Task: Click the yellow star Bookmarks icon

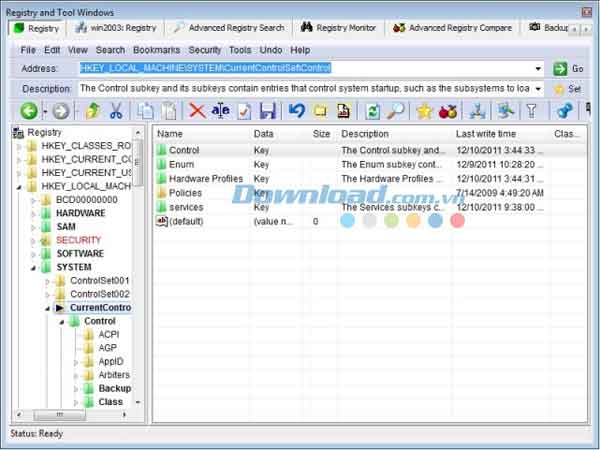Action: click(424, 111)
